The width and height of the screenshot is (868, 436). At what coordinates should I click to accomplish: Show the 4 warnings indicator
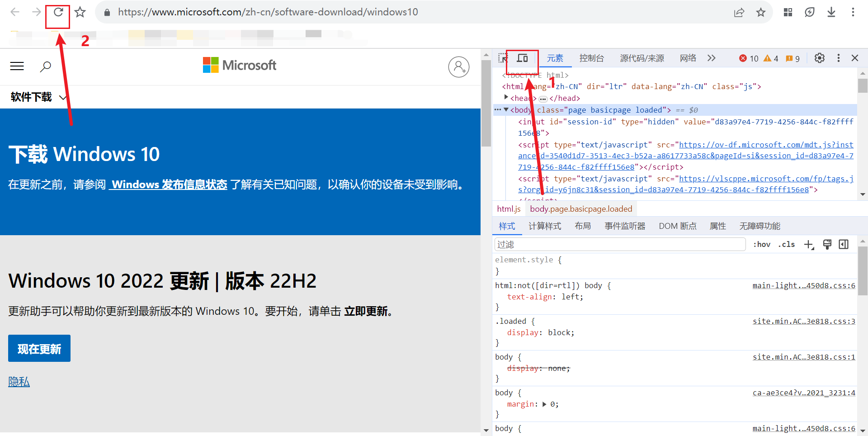pos(771,58)
